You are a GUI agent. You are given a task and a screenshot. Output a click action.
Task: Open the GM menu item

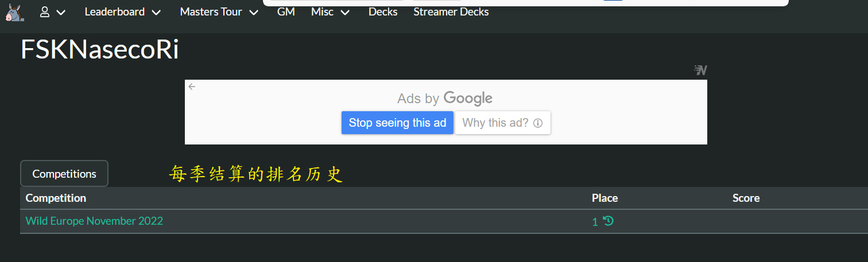pyautogui.click(x=286, y=11)
